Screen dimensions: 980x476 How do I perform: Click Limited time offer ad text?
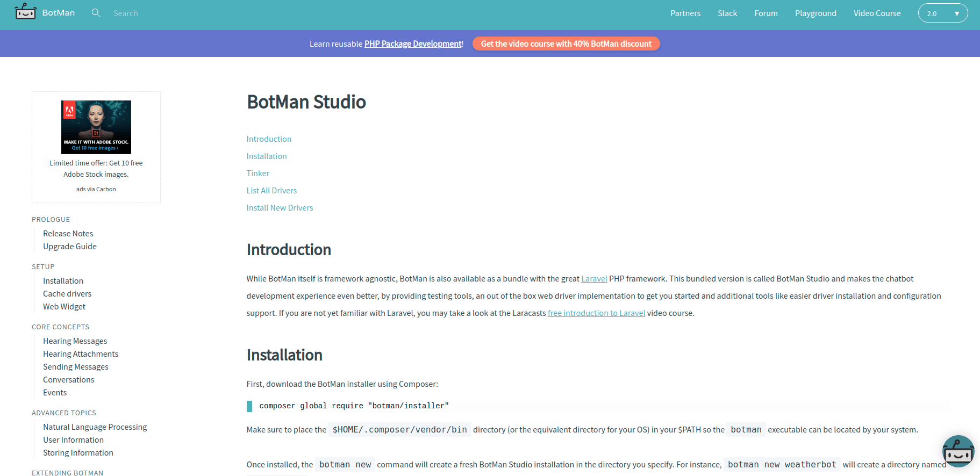pyautogui.click(x=96, y=169)
